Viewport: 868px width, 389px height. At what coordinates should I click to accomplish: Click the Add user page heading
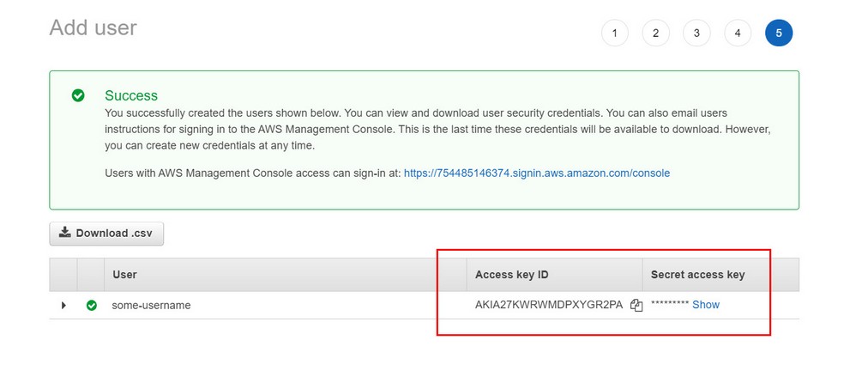93,27
